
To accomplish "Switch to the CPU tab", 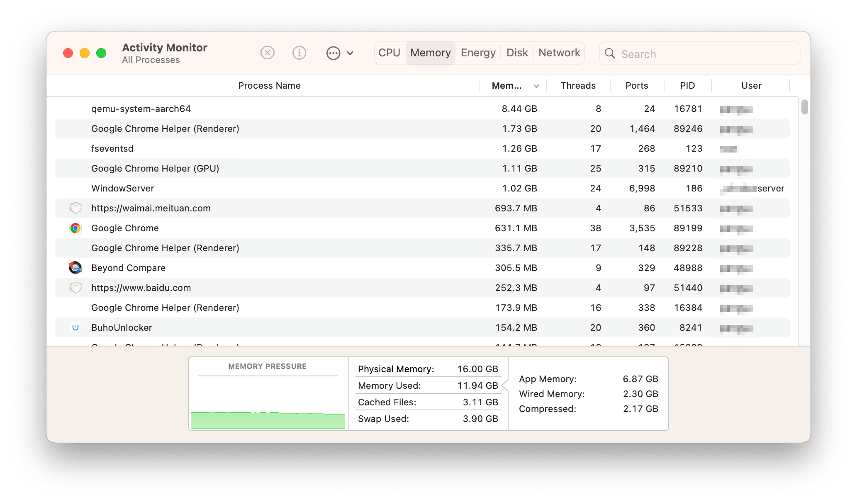I will tap(389, 53).
